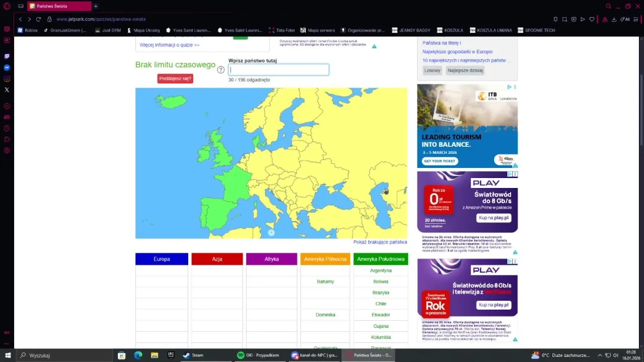The width and height of the screenshot is (644, 362).
Task: Open the SPODNIE TECH bookmark
Action: click(536, 30)
